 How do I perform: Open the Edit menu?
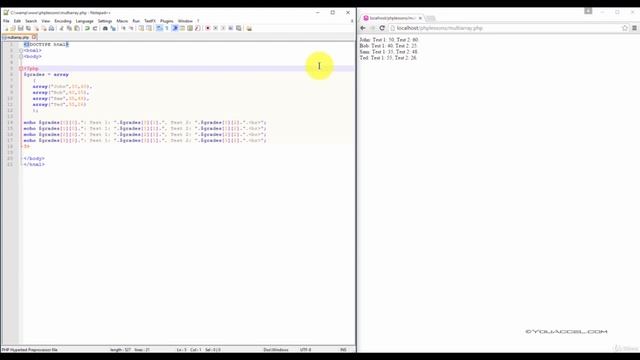coord(17,21)
